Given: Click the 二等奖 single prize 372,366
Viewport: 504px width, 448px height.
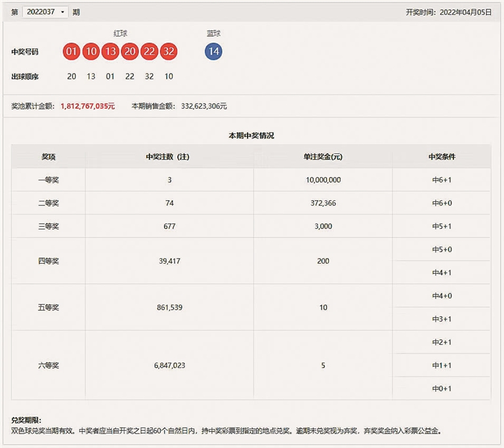Looking at the screenshot, I should tap(323, 203).
